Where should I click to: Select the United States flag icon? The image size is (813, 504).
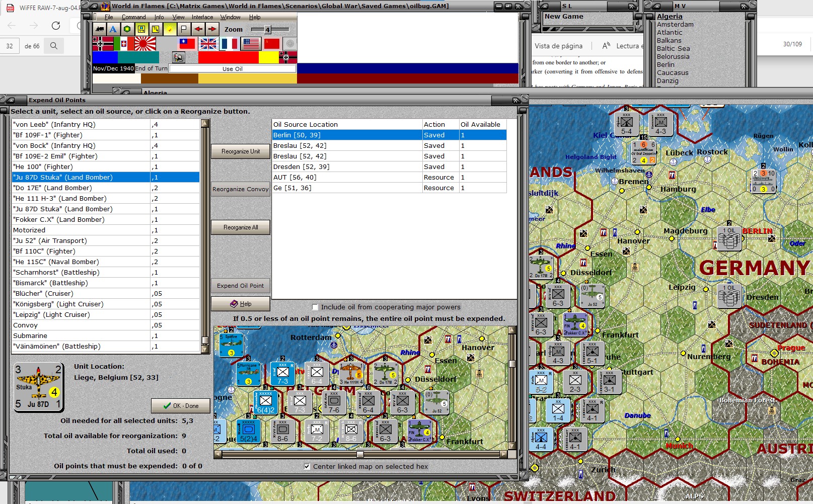251,44
